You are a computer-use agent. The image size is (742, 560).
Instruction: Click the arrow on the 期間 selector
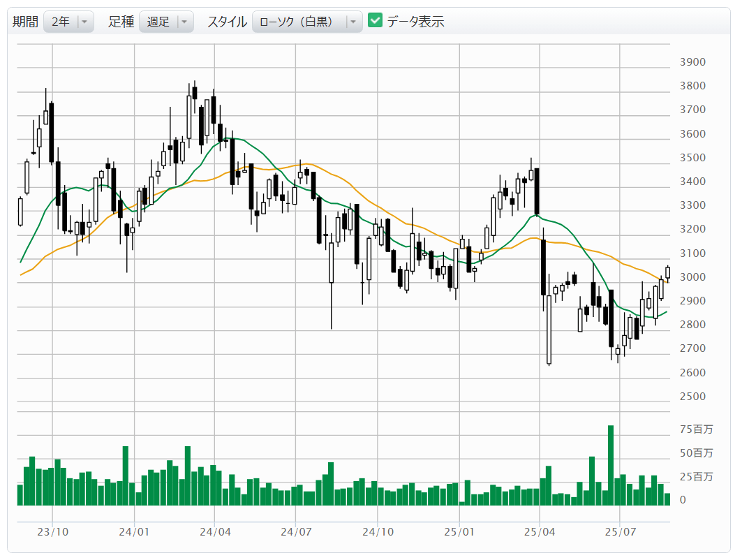pos(84,22)
